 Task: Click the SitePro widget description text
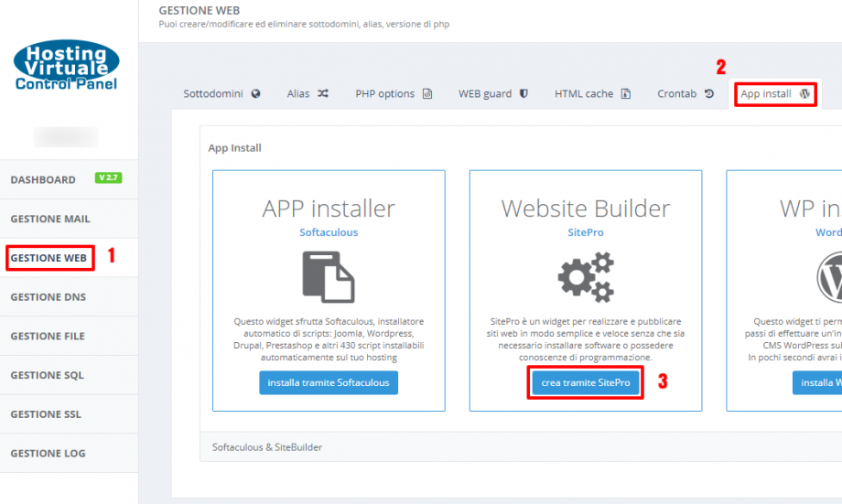586,339
